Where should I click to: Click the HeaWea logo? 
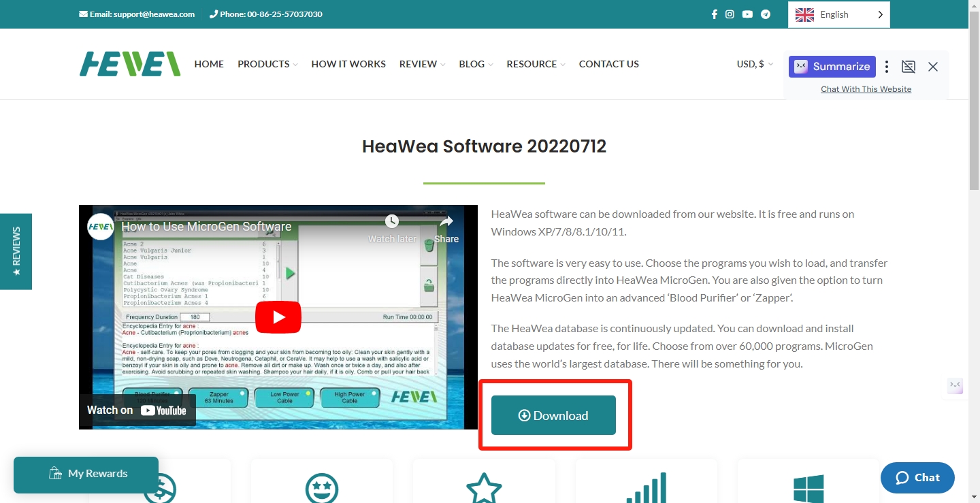click(130, 64)
